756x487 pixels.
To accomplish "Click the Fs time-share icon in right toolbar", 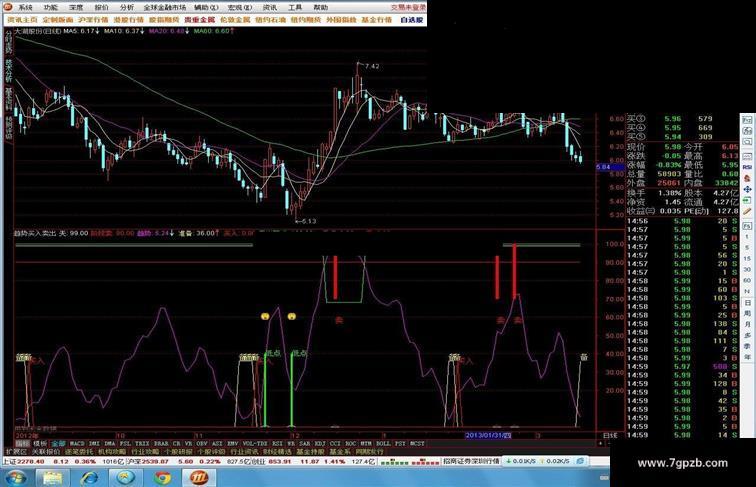I will pyautogui.click(x=747, y=226).
